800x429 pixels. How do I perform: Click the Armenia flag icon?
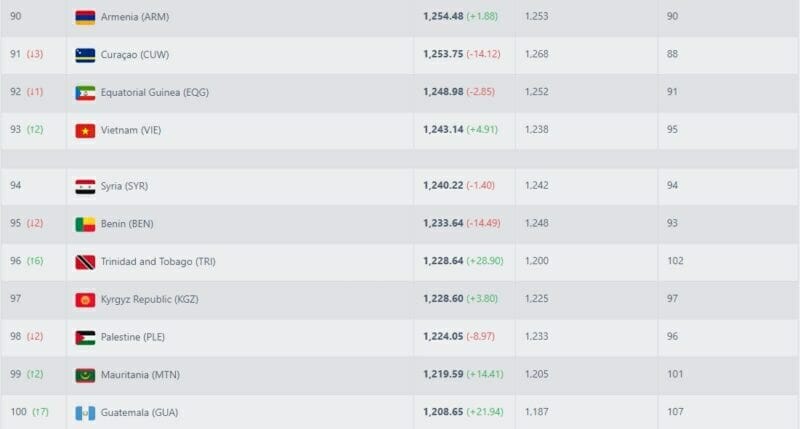(x=85, y=17)
